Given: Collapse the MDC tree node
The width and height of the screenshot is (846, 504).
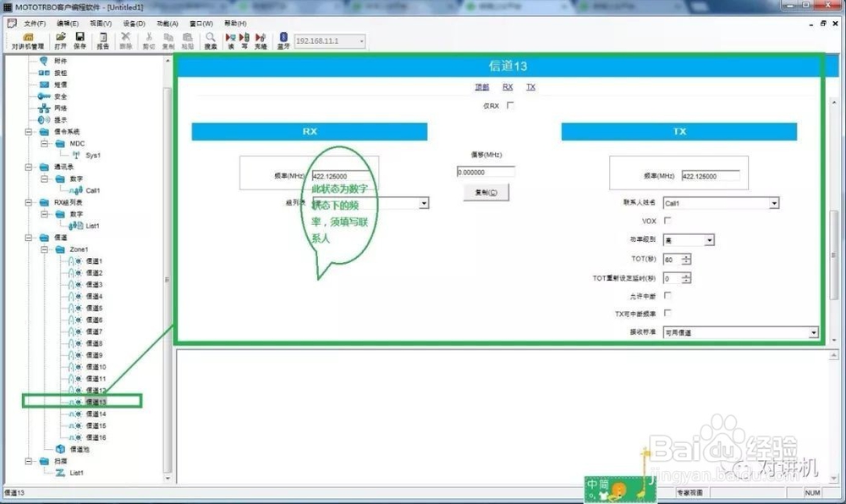Looking at the screenshot, I should tap(45, 144).
